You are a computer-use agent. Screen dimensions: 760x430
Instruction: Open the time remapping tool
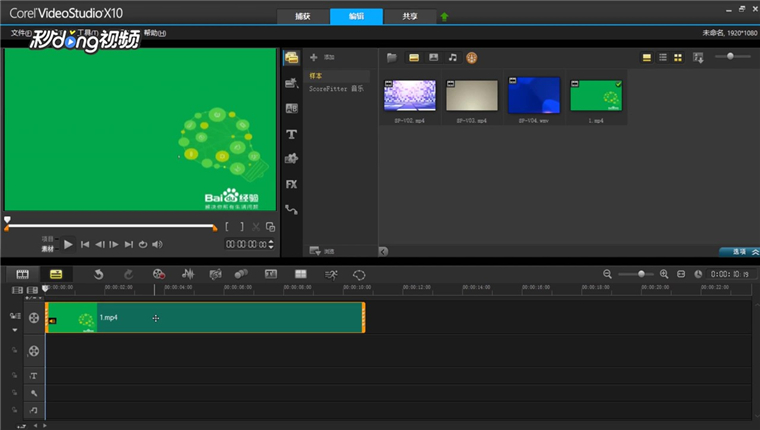click(x=331, y=274)
